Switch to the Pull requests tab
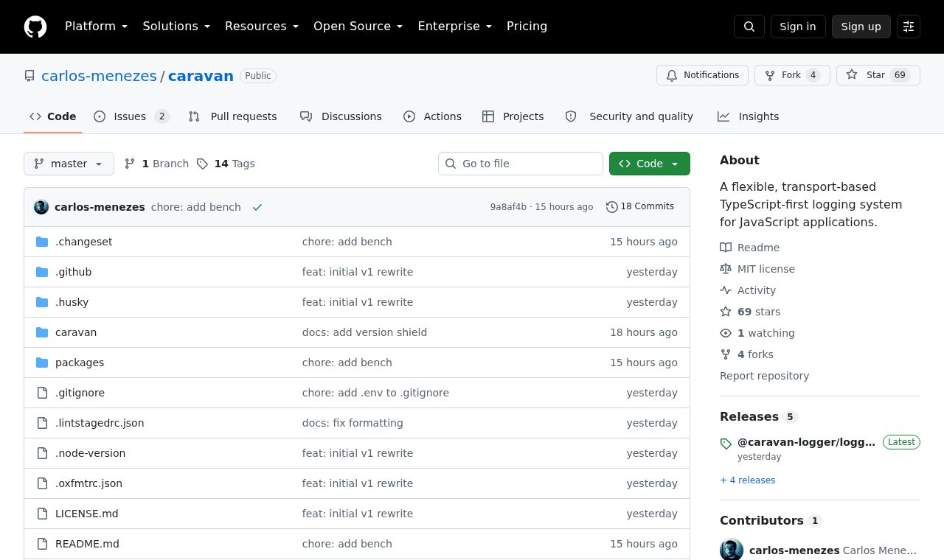944x560 pixels. (x=232, y=116)
